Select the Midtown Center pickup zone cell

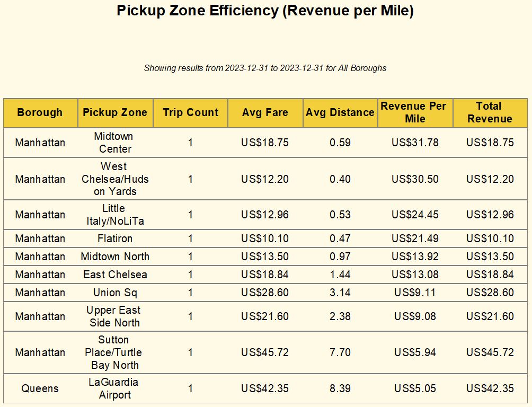click(x=115, y=143)
